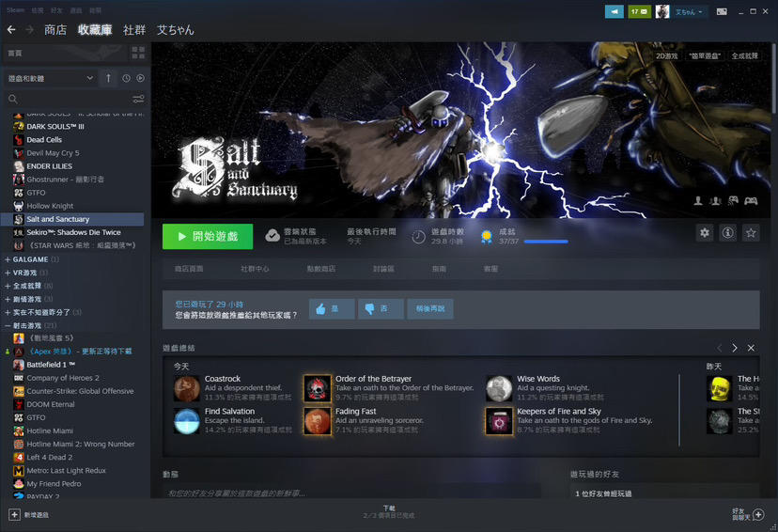778x532 pixels.
Task: Open the Steam menu
Action: click(x=15, y=10)
